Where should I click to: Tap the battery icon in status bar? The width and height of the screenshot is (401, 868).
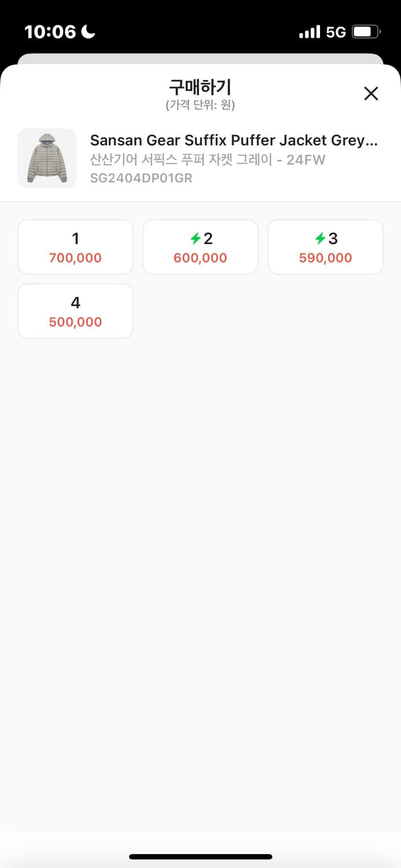pos(366,32)
